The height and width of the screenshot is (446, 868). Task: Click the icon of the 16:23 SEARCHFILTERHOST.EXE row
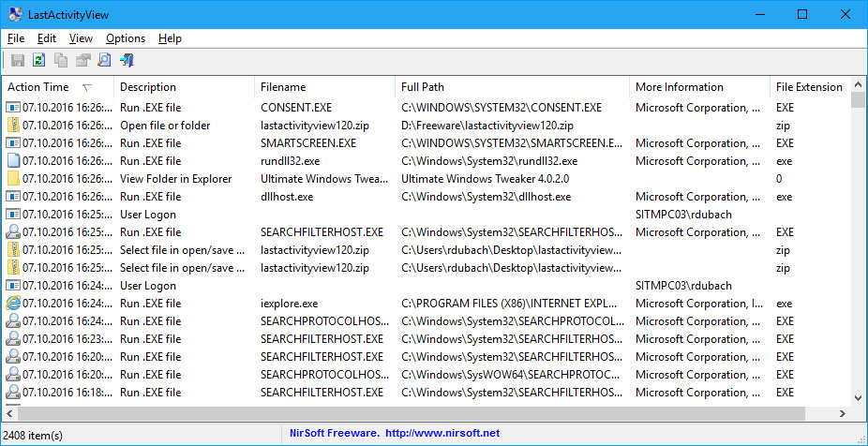(13, 339)
